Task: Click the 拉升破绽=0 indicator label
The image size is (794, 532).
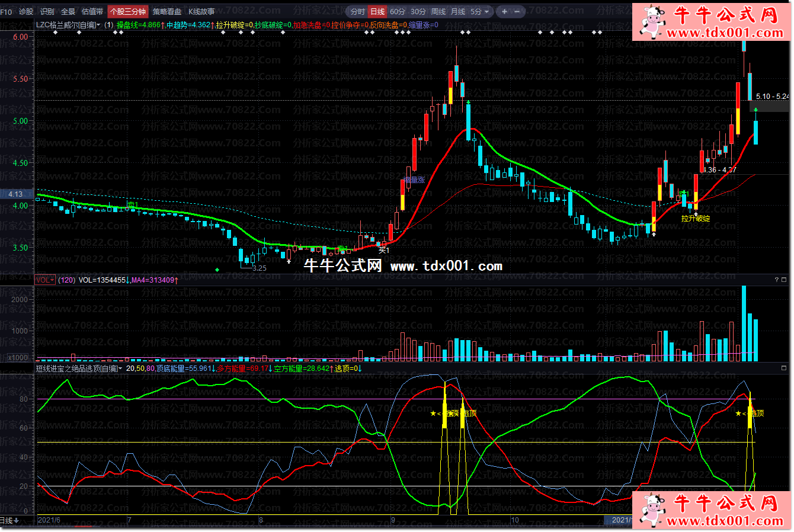Action: (x=235, y=25)
